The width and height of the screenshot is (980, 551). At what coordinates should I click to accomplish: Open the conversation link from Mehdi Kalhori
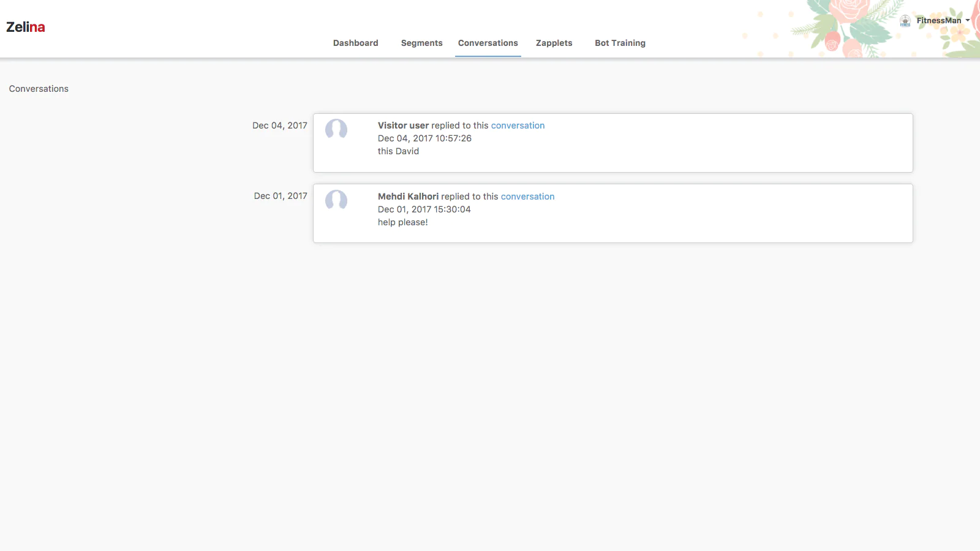pyautogui.click(x=527, y=197)
